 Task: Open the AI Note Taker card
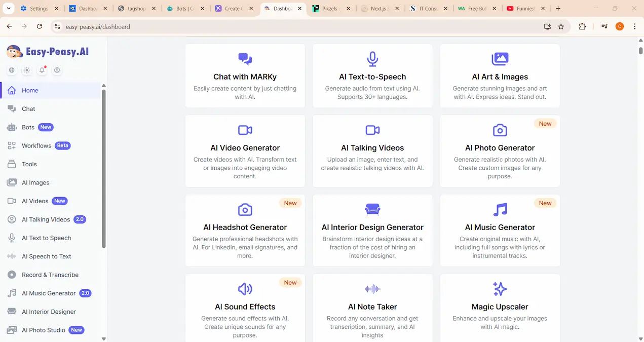(372, 308)
